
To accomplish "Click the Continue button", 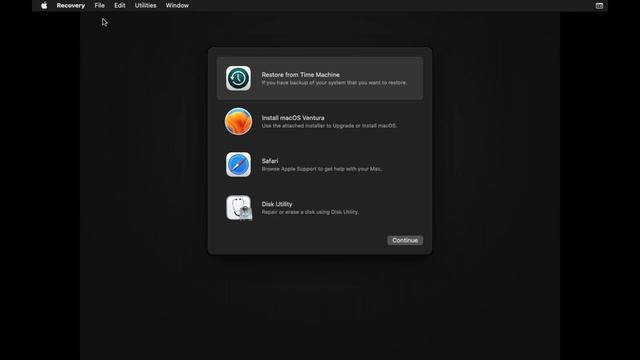I will (405, 240).
